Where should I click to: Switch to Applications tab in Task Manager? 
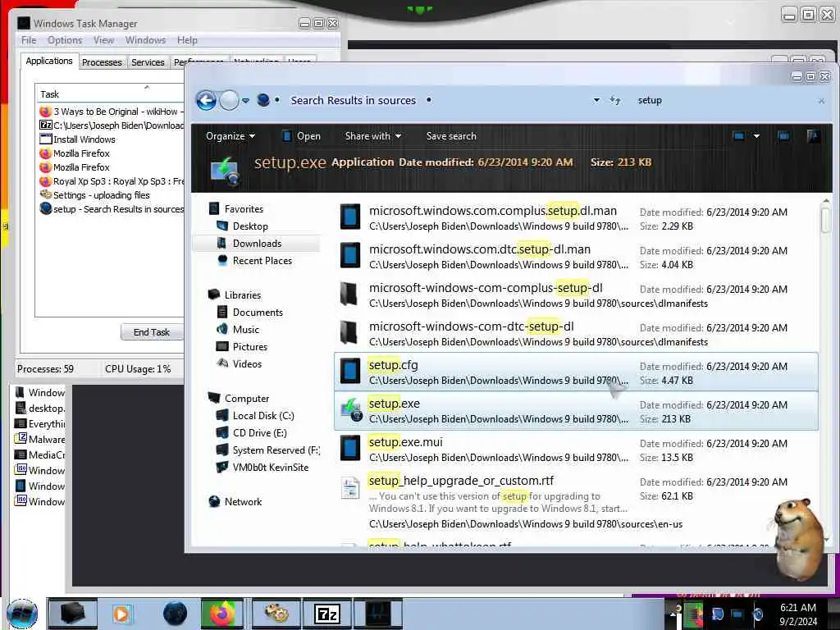tap(48, 61)
